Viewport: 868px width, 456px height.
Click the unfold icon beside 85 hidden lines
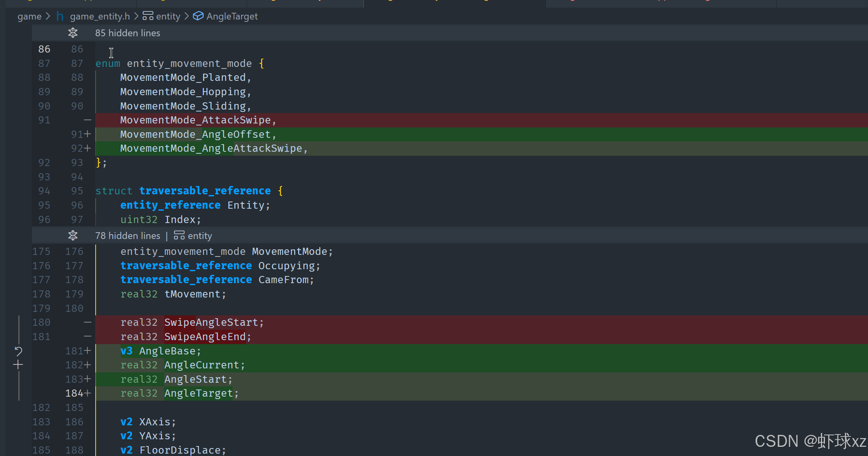click(73, 33)
